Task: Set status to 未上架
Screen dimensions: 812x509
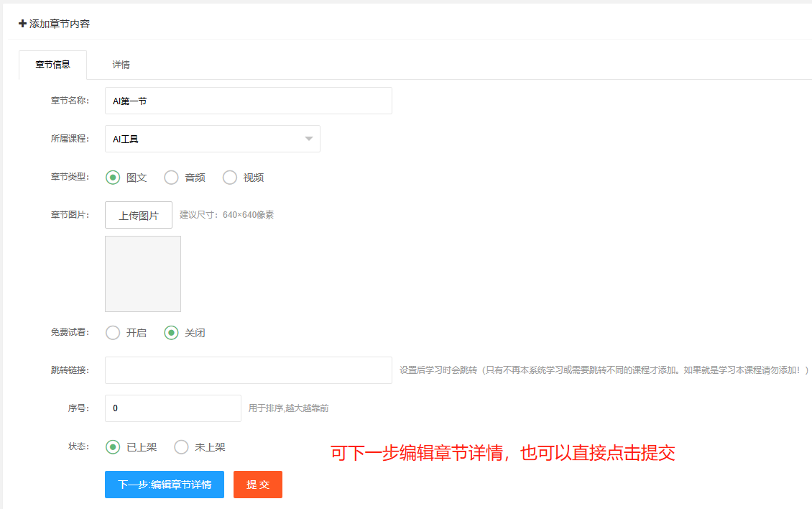Action: point(182,447)
